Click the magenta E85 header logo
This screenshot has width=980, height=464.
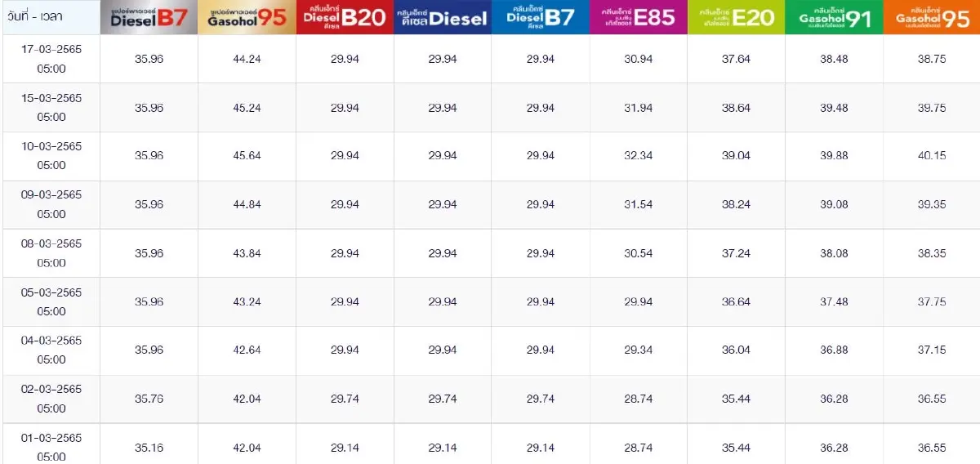click(x=639, y=17)
